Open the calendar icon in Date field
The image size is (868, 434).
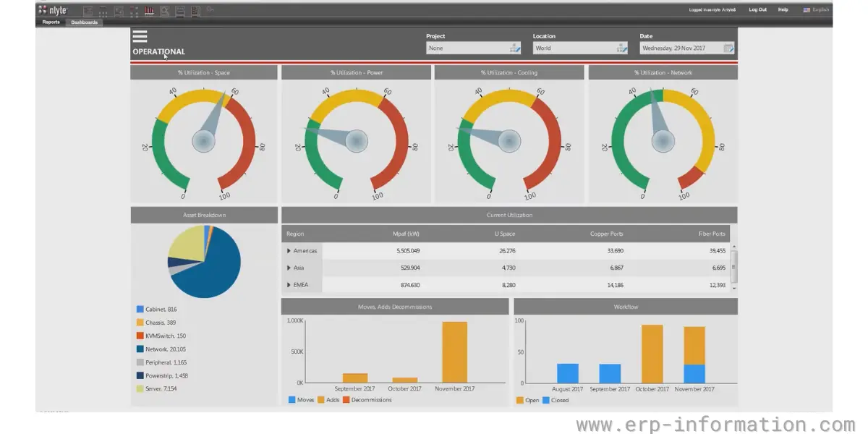tap(728, 48)
